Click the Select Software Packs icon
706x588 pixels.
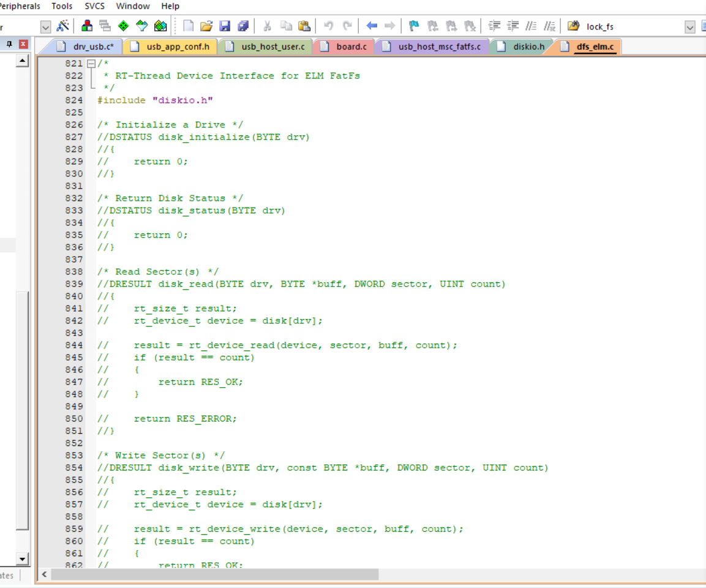coord(142,26)
